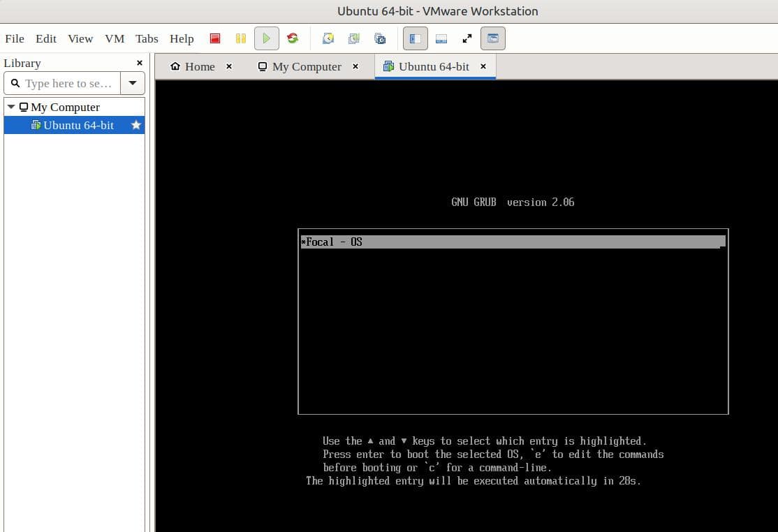Close the Ubuntu 64-bit tab
The image size is (778, 532).
click(483, 66)
